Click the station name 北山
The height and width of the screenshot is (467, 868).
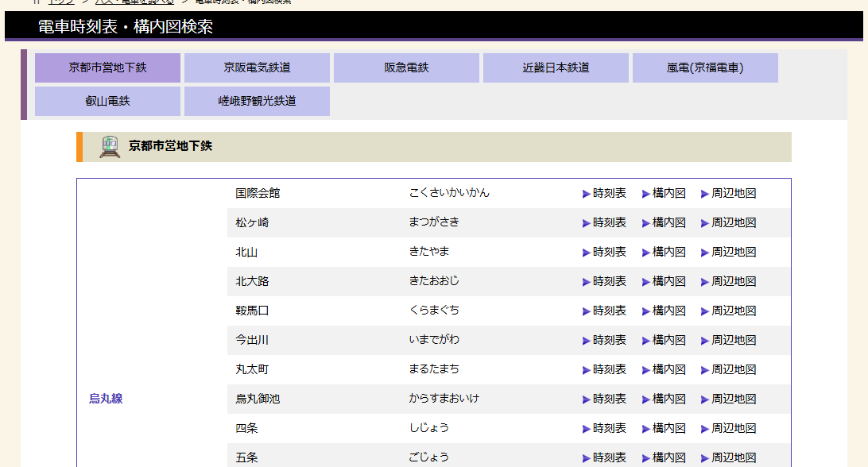coord(246,252)
